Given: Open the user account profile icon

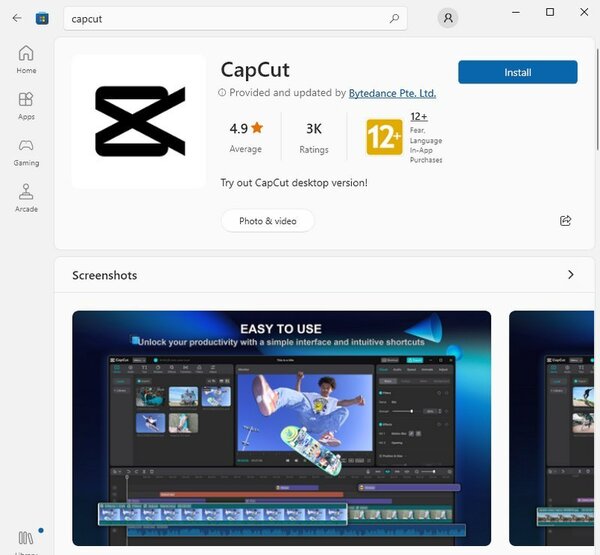Looking at the screenshot, I should pos(448,18).
